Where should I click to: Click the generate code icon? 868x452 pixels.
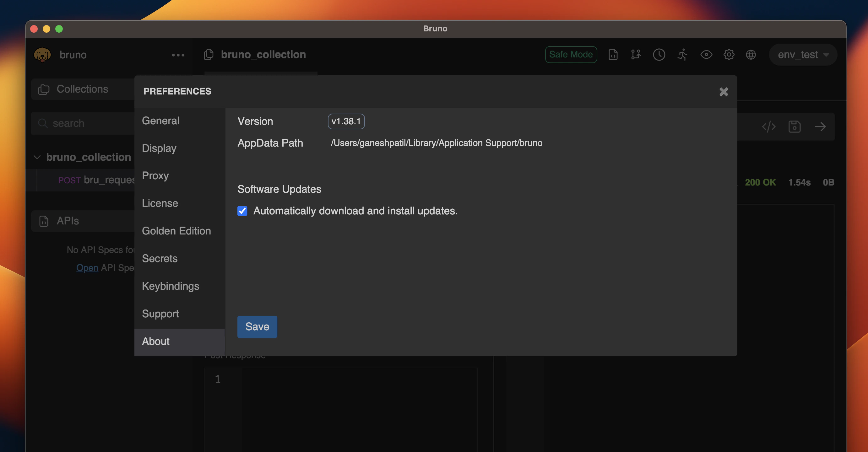click(768, 126)
